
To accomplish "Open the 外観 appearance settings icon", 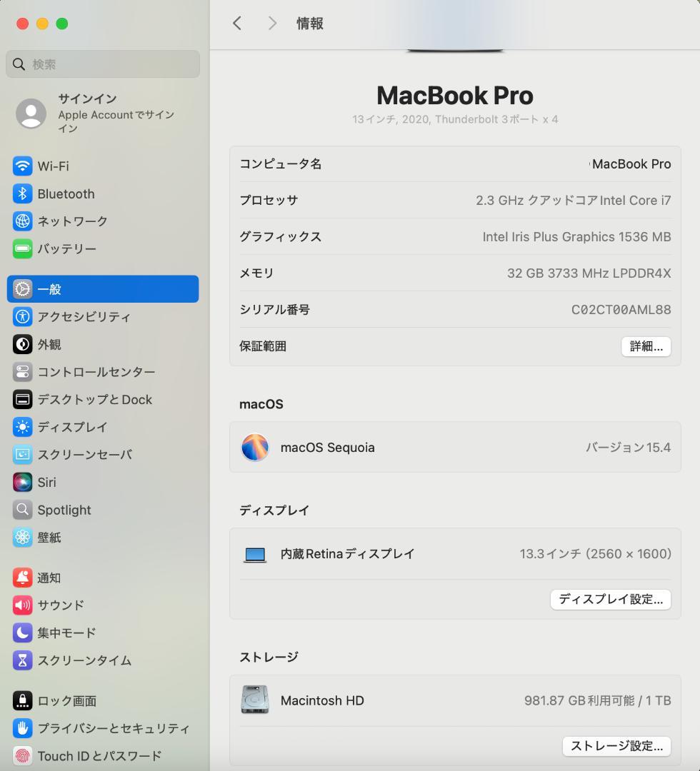I will click(x=20, y=344).
